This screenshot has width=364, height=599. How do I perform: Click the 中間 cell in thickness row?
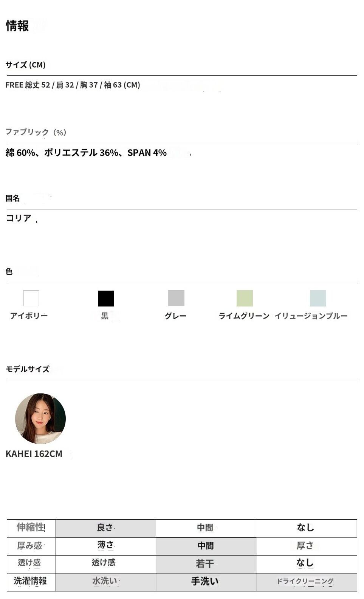pos(206,546)
